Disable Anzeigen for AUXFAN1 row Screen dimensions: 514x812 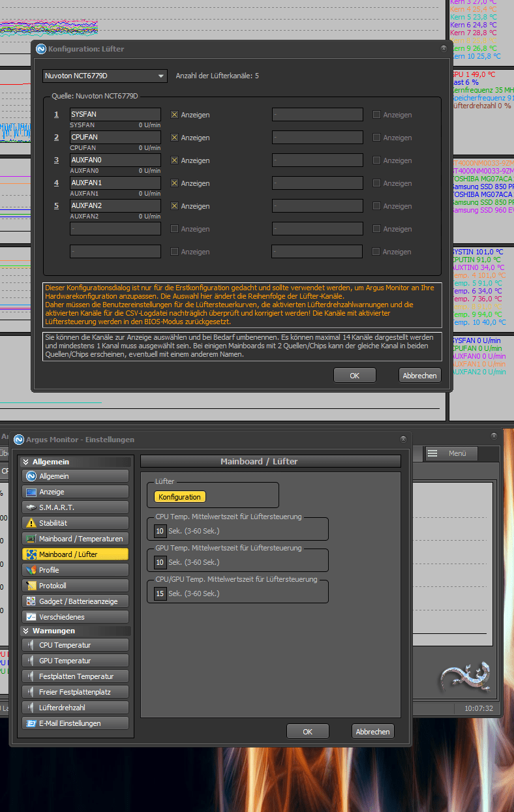174,183
